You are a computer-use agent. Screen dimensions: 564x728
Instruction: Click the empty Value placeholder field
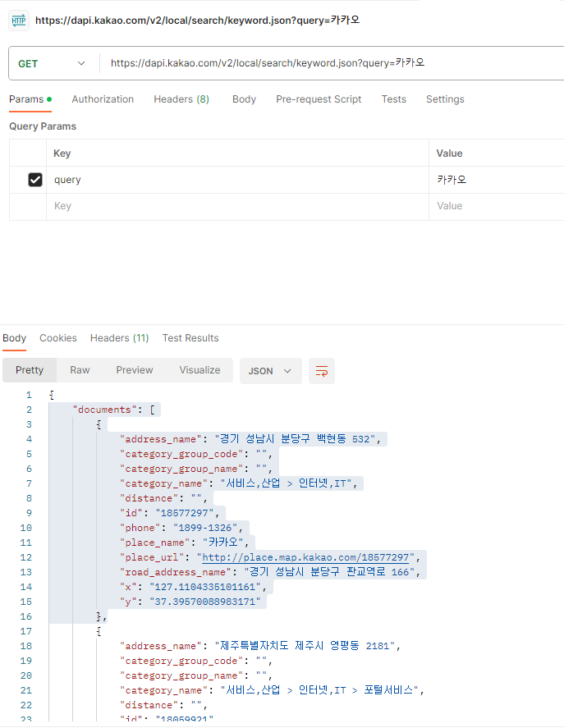pos(496,206)
